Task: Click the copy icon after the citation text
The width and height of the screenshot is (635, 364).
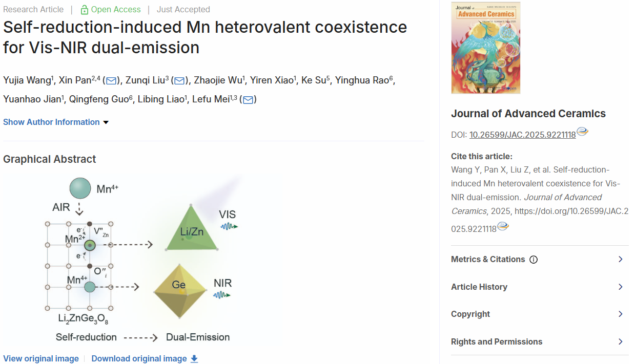Action: (x=503, y=226)
